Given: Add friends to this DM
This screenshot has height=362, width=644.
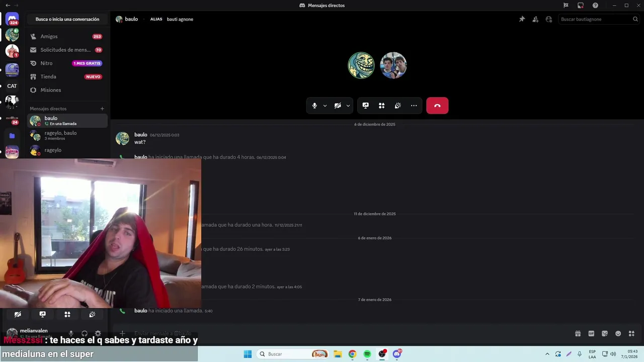Looking at the screenshot, I should point(535,19).
